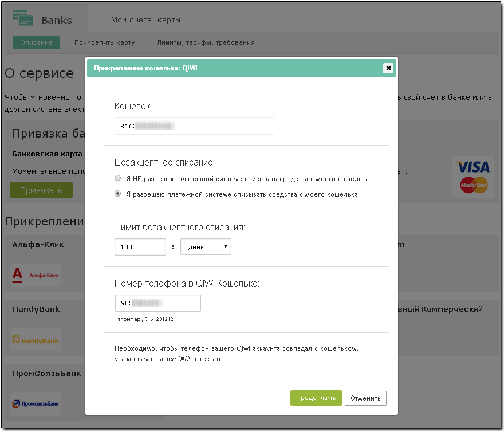
Task: Click the 'Лимит безакцептного списания:' label
Action: (180, 228)
